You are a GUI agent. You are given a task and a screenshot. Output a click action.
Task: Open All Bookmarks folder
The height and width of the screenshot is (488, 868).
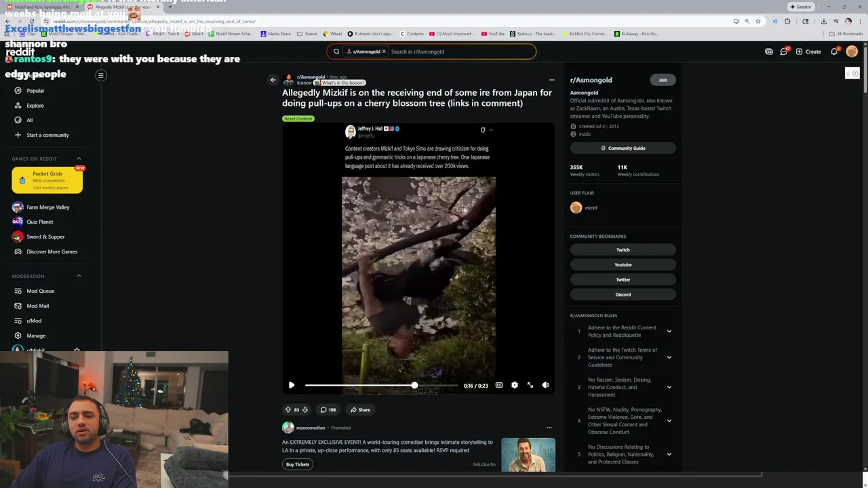point(846,34)
